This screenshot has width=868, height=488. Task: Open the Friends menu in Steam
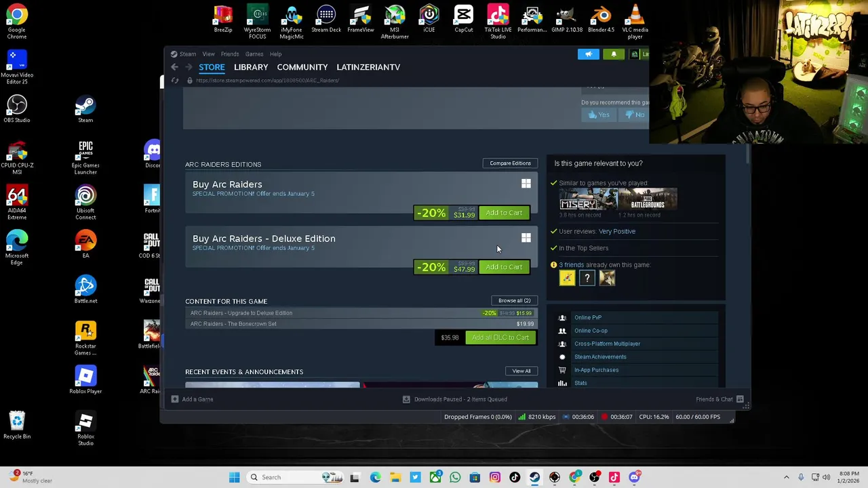click(230, 54)
